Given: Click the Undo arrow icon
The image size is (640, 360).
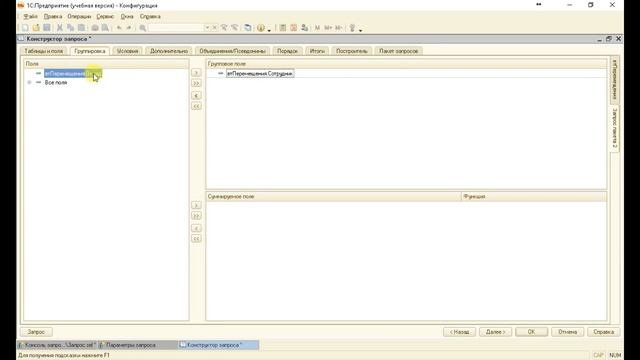Looking at the screenshot, I should [119, 28].
